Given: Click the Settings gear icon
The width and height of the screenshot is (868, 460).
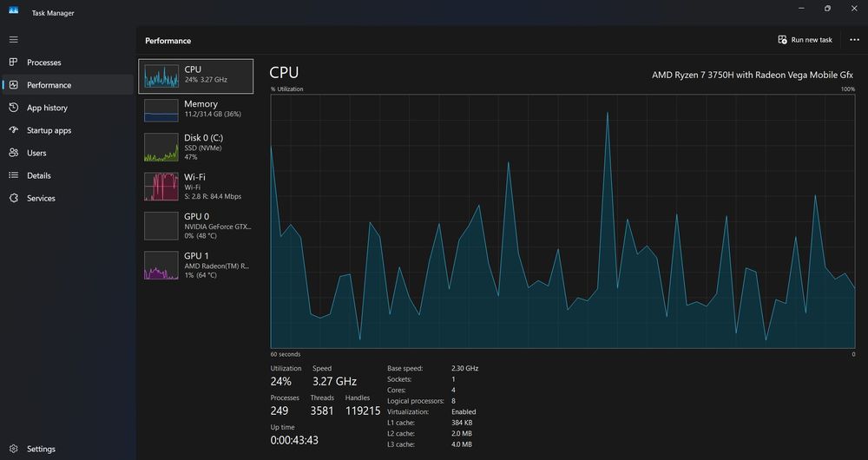Looking at the screenshot, I should (14, 449).
